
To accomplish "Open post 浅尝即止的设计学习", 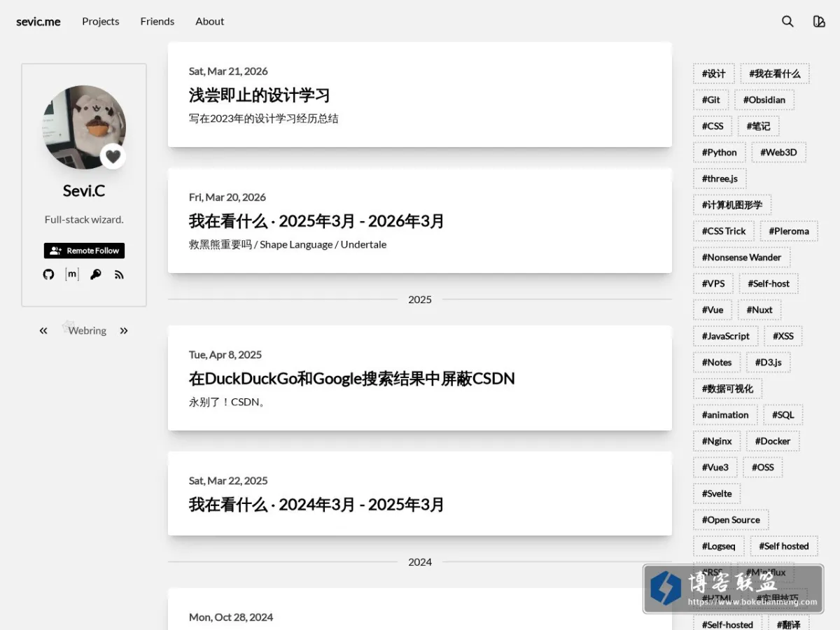I will point(259,95).
